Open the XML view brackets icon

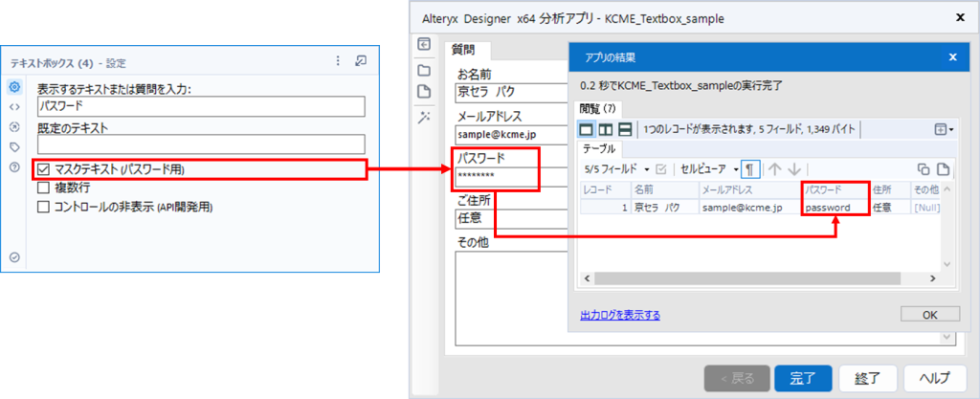click(15, 107)
